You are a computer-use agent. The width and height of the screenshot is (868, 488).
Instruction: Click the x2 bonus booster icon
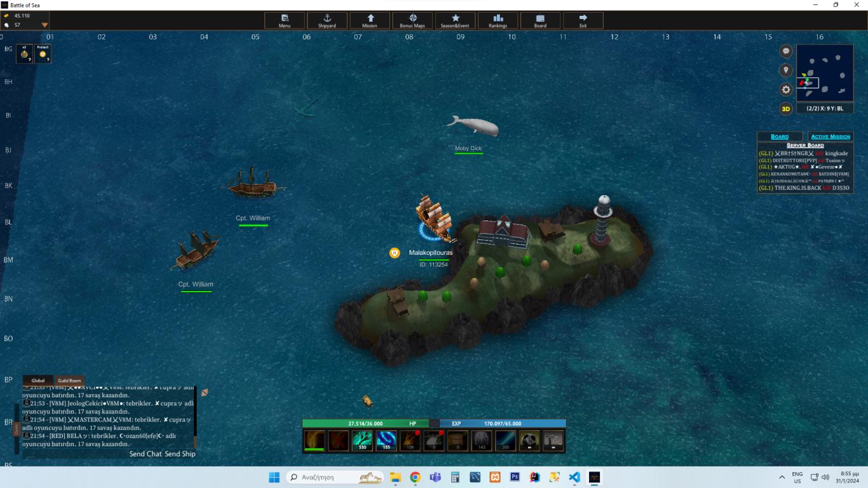(x=24, y=54)
